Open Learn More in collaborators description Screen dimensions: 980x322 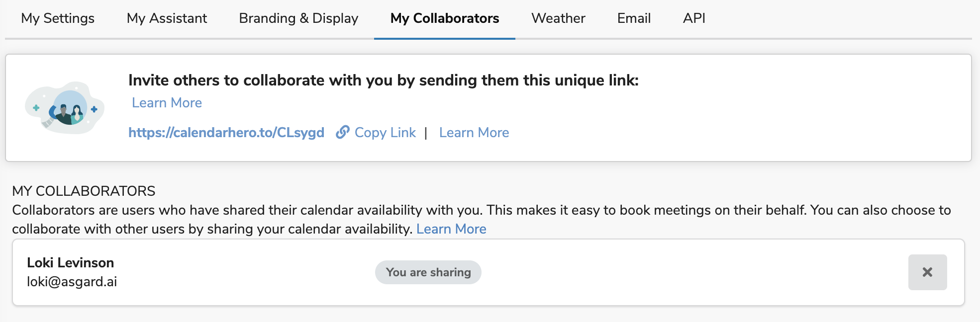(x=451, y=229)
